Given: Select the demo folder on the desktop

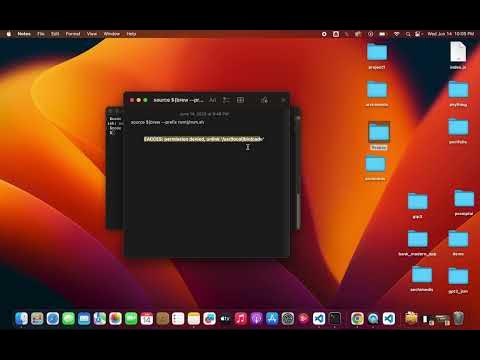Looking at the screenshot, I should pyautogui.click(x=458, y=243).
